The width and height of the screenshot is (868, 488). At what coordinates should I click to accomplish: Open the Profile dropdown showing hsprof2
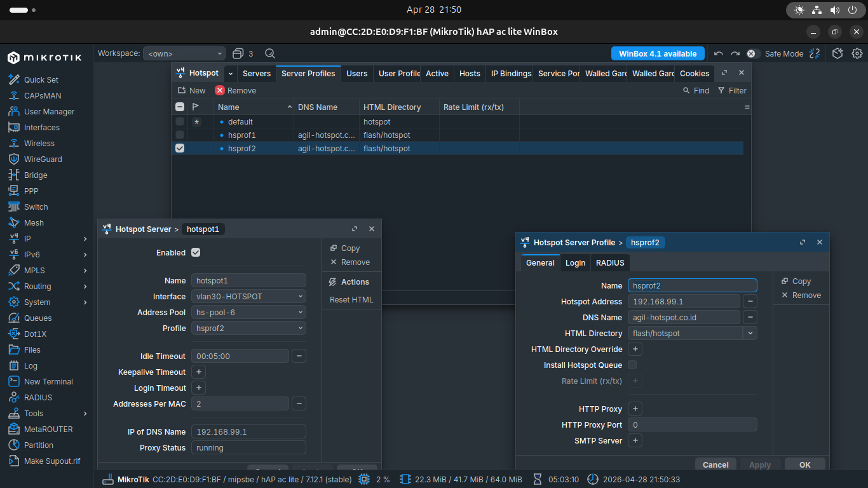tap(248, 329)
